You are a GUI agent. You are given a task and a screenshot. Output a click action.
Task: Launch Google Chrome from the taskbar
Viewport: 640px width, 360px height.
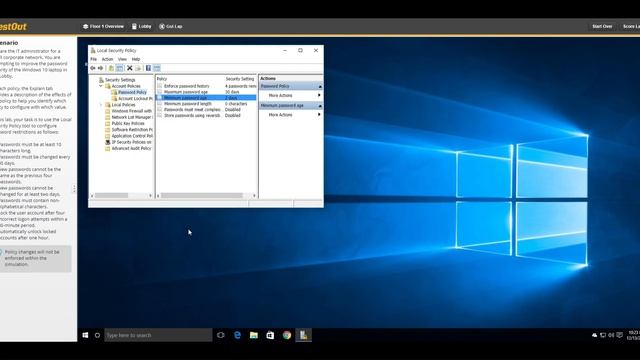pyautogui.click(x=287, y=335)
